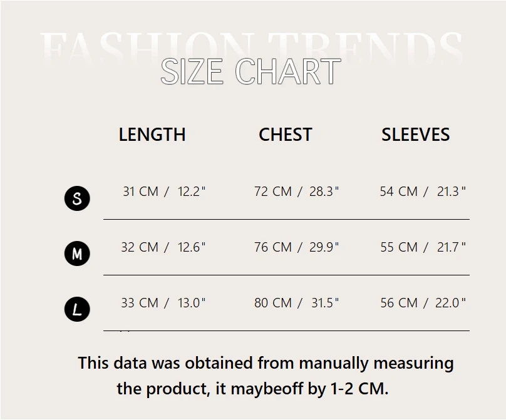Image resolution: width=506 pixels, height=420 pixels.
Task: Click the manual measuring disclaimer text
Action: tap(266, 363)
